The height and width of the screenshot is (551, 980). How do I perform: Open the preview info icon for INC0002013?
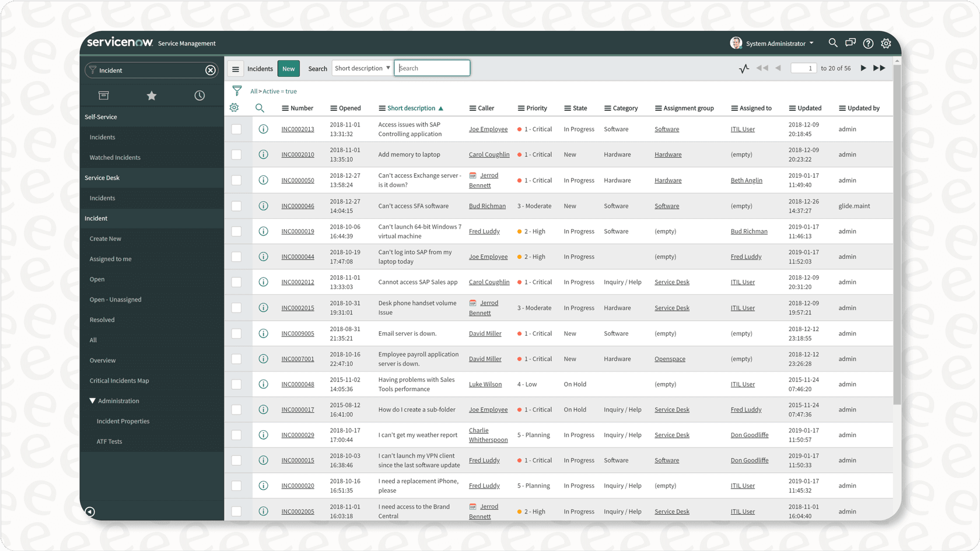263,129
